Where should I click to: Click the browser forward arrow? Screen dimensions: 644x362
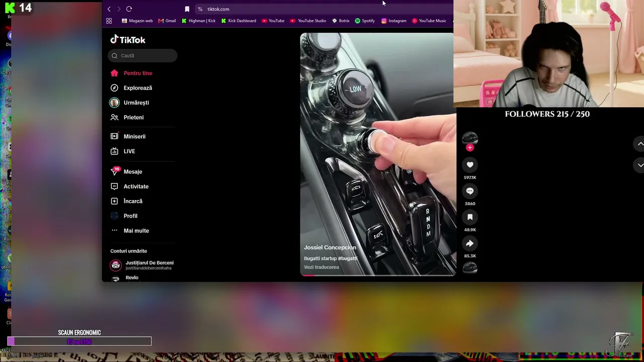click(119, 9)
